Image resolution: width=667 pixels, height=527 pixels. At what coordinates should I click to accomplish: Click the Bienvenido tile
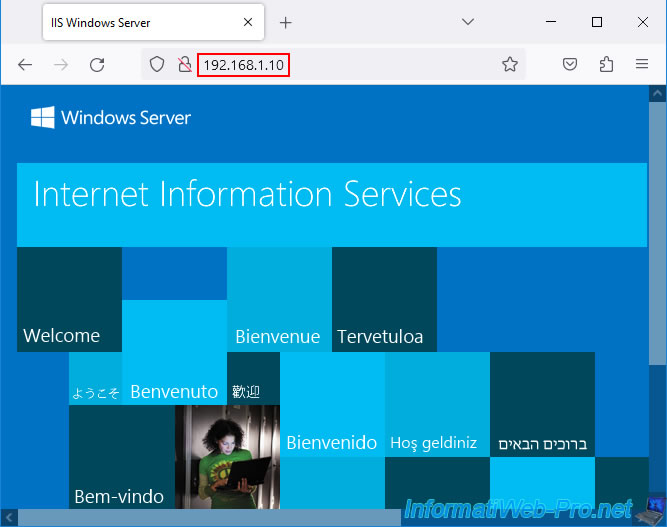[x=332, y=405]
